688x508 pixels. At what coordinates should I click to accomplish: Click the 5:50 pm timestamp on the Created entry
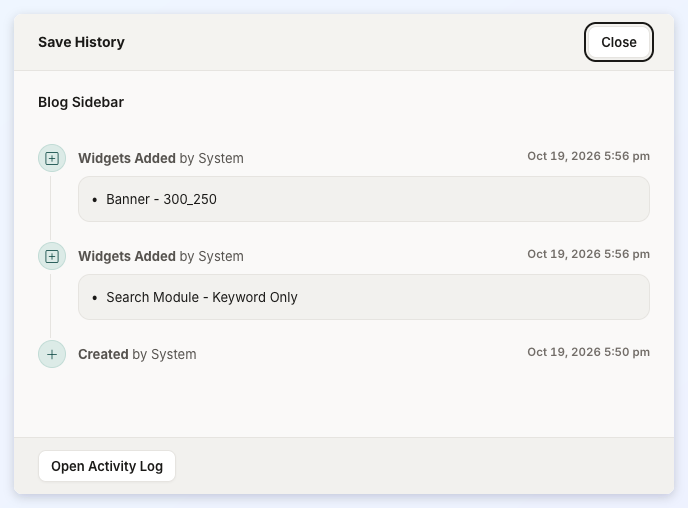(588, 352)
